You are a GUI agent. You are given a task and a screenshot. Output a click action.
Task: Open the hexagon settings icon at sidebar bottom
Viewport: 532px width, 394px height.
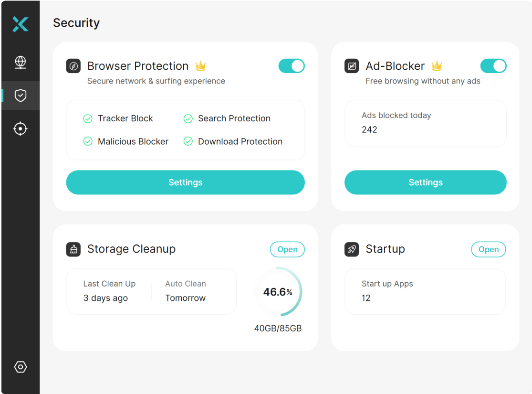21,367
